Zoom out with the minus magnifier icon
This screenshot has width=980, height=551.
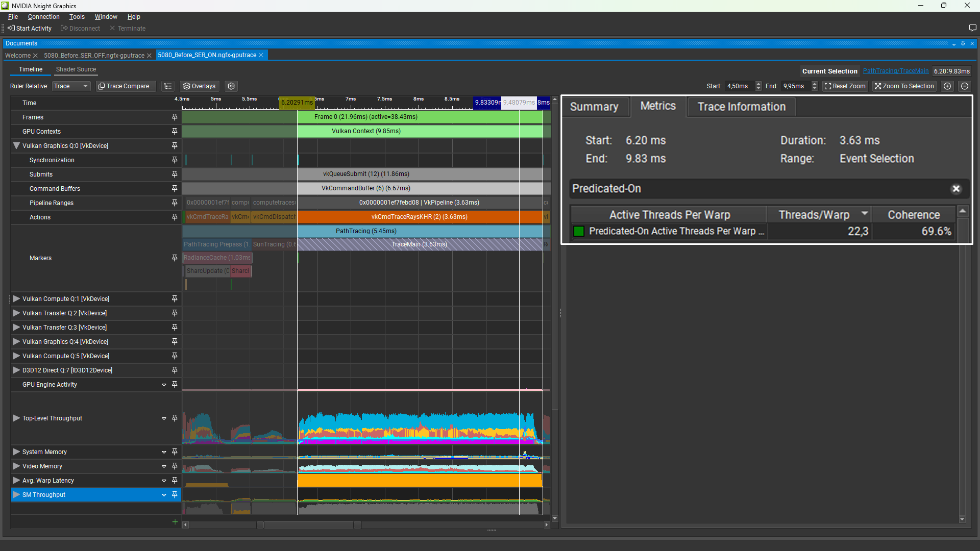coord(965,86)
